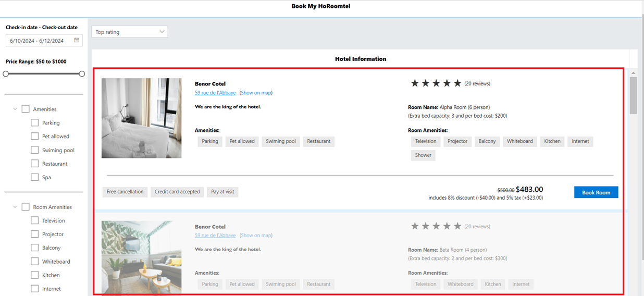Image resolution: width=644 pixels, height=296 pixels.
Task: Check the Whiteboard filter checkbox
Action: click(x=35, y=261)
